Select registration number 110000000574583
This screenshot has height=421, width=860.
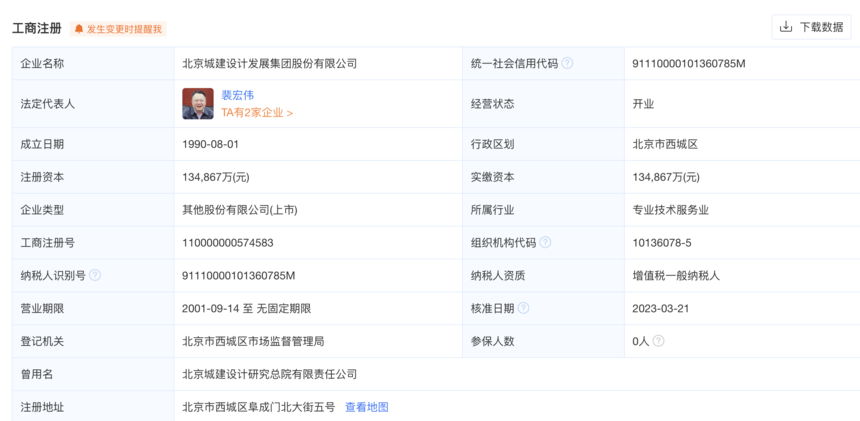(228, 243)
